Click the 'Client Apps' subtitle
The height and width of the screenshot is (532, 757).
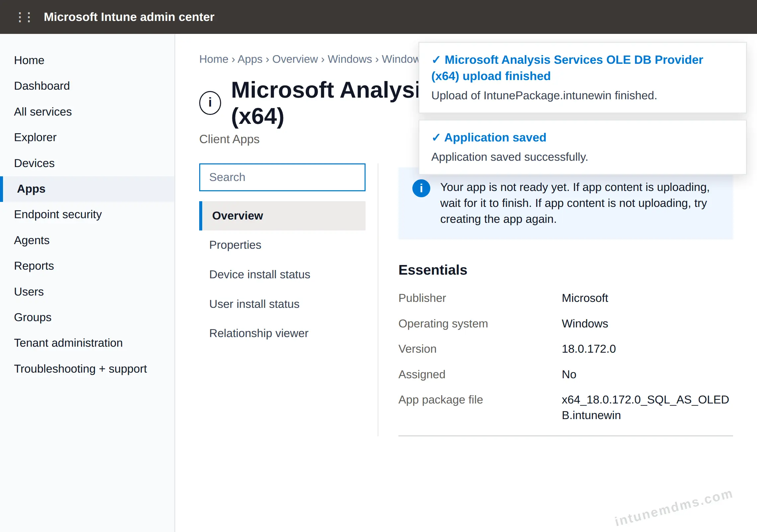[x=229, y=139]
